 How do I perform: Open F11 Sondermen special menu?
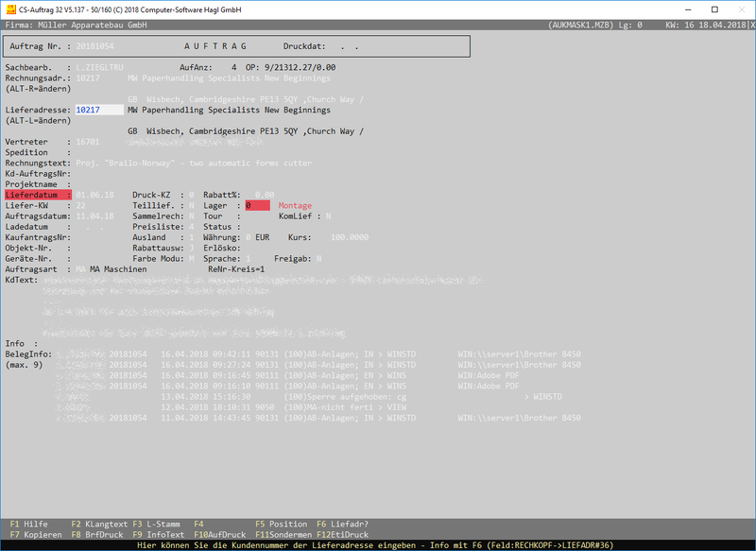click(x=284, y=534)
